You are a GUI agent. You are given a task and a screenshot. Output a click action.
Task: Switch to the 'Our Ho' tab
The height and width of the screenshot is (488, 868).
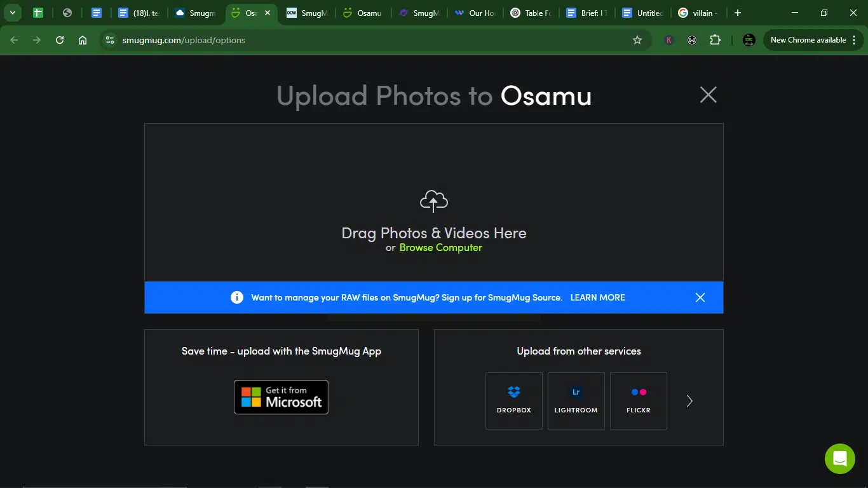pyautogui.click(x=475, y=13)
